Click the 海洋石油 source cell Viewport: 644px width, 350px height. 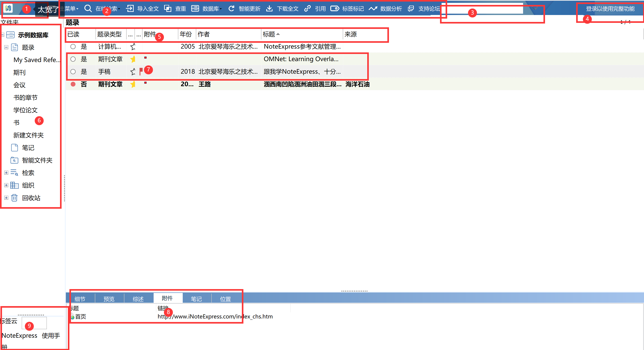pos(357,84)
